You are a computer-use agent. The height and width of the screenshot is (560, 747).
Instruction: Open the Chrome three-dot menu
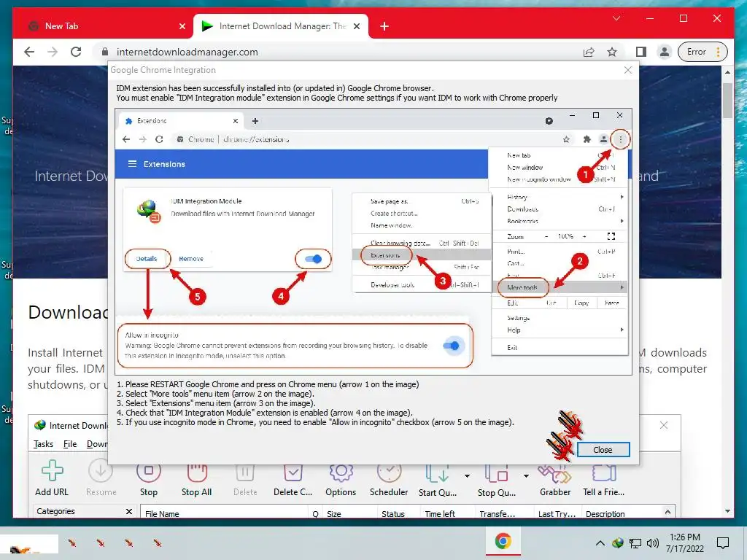[718, 52]
